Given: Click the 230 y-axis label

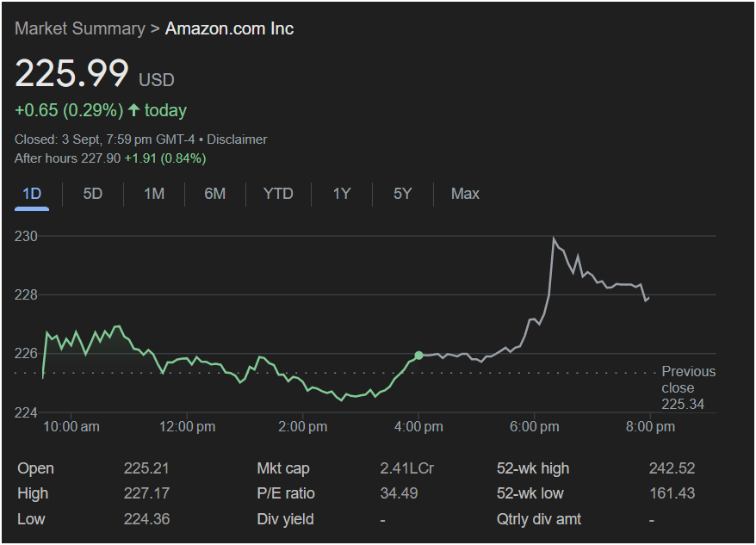Looking at the screenshot, I should [x=26, y=236].
